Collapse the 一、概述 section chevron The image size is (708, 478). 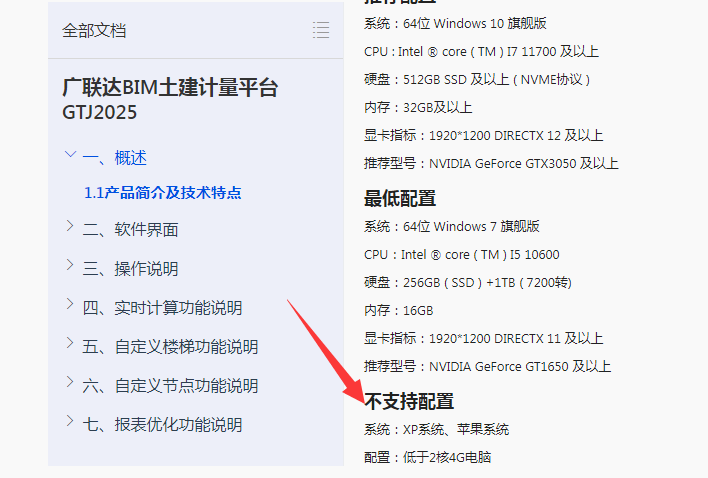pos(70,155)
